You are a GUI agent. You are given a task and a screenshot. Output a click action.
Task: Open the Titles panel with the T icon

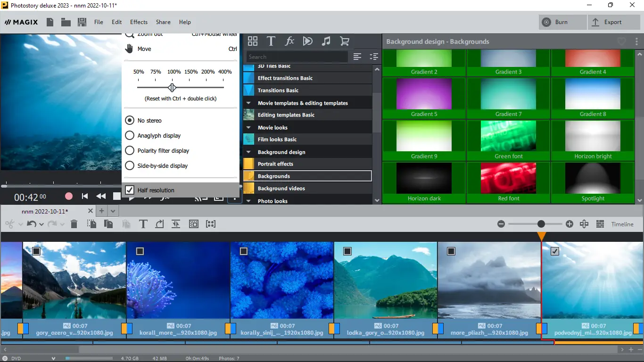tap(271, 41)
